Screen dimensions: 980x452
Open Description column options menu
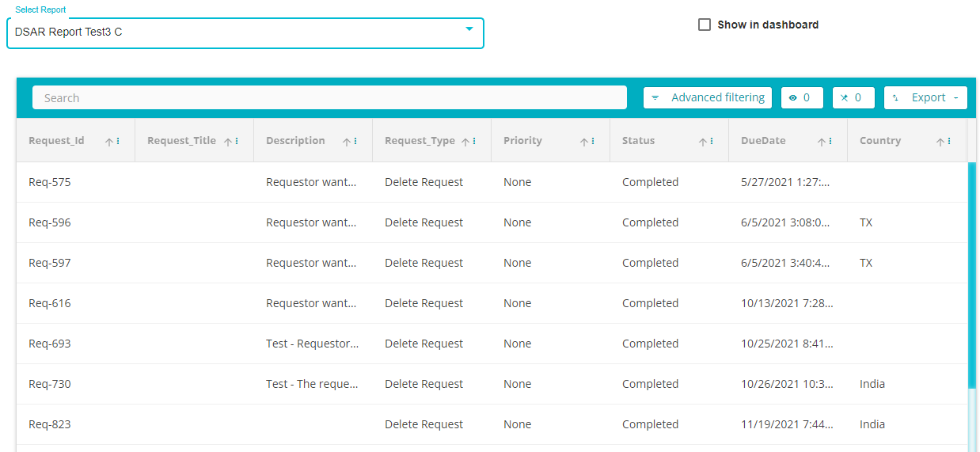click(x=355, y=142)
